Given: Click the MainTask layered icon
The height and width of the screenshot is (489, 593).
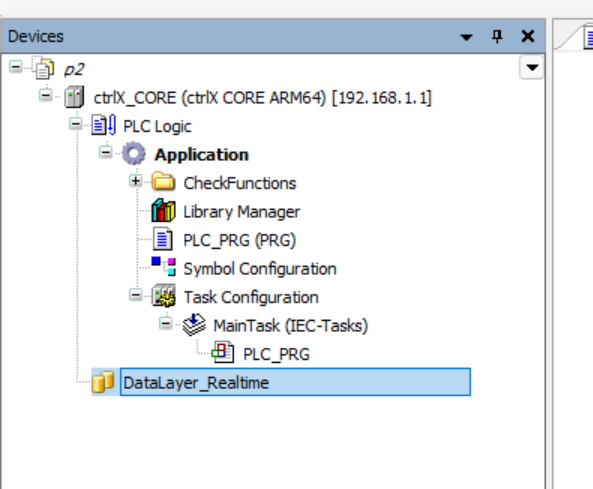Looking at the screenshot, I should [x=194, y=324].
